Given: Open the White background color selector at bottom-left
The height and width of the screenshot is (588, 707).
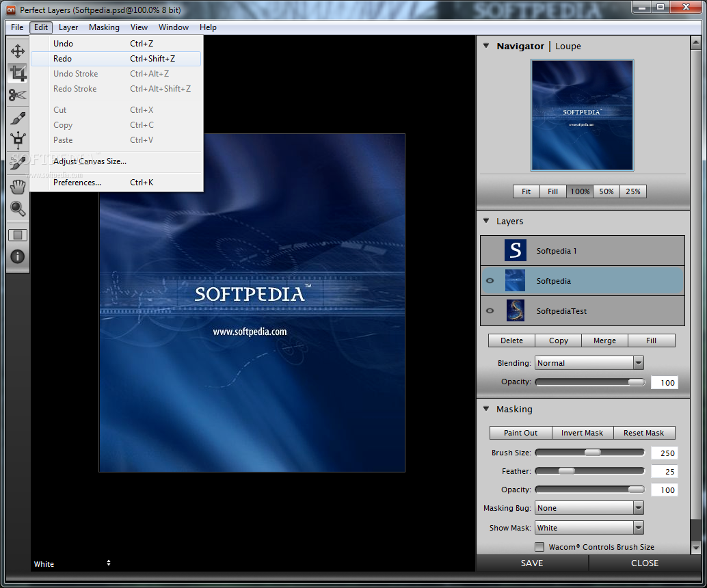Looking at the screenshot, I should click(72, 563).
